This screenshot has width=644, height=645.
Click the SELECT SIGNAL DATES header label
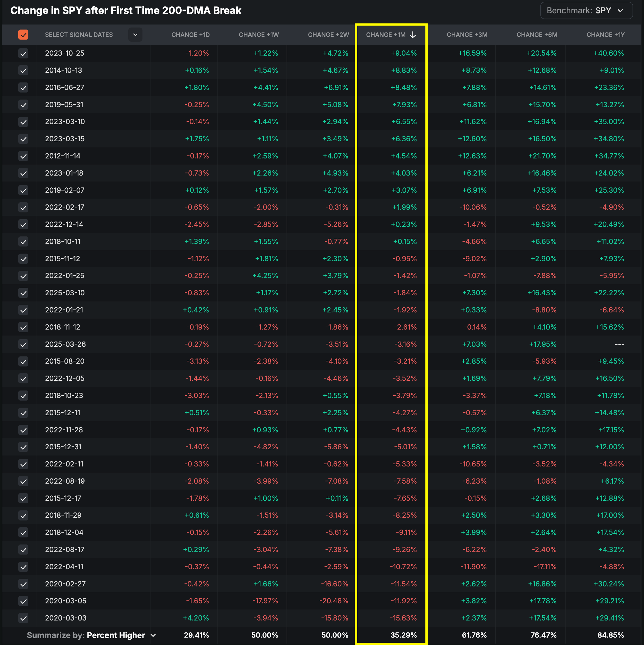pyautogui.click(x=79, y=35)
